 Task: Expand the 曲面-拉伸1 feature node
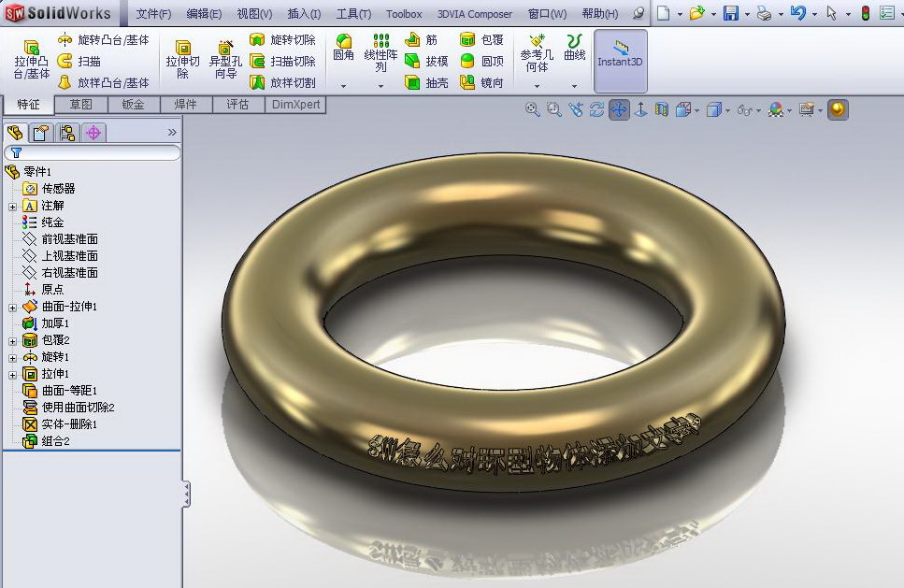click(13, 308)
